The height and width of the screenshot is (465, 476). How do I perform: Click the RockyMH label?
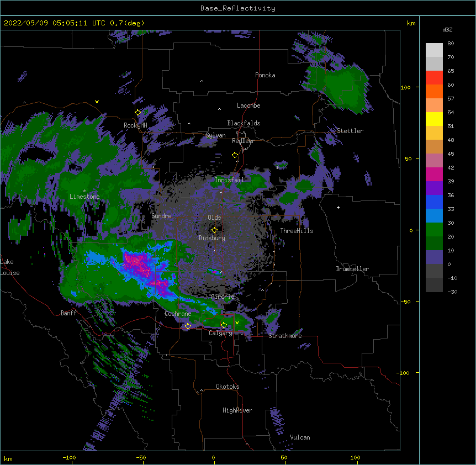(135, 125)
